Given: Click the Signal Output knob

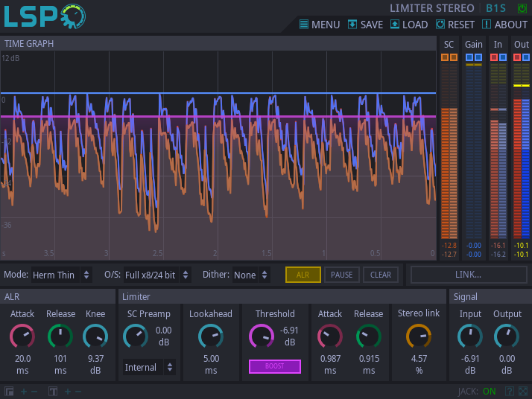Looking at the screenshot, I should tap(507, 336).
